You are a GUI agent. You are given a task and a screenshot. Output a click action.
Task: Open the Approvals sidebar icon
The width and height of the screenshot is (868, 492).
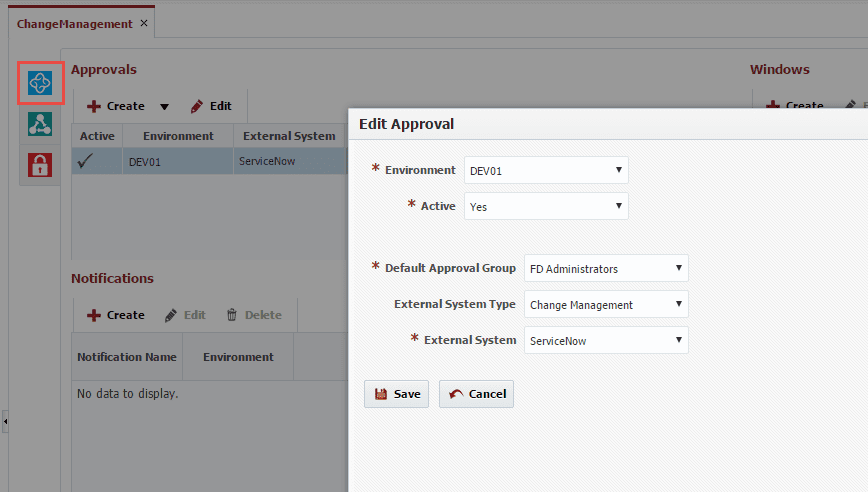pyautogui.click(x=40, y=83)
